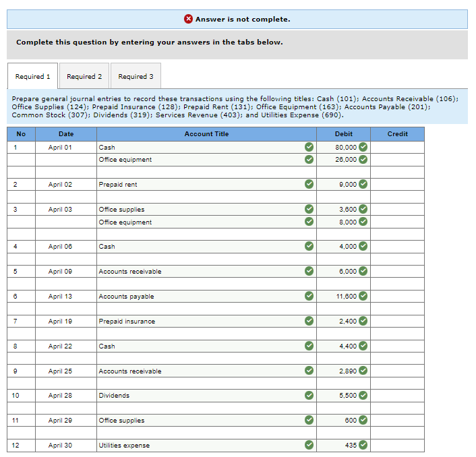This screenshot has width=476, height=457.
Task: Click the check mark beside the 2,890 debit
Action: click(x=363, y=371)
